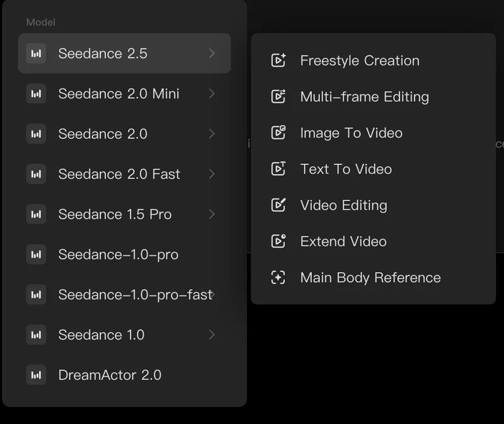Select the Seedance-1.0-pro model
Screen dimensions: 504x424
pos(124,255)
